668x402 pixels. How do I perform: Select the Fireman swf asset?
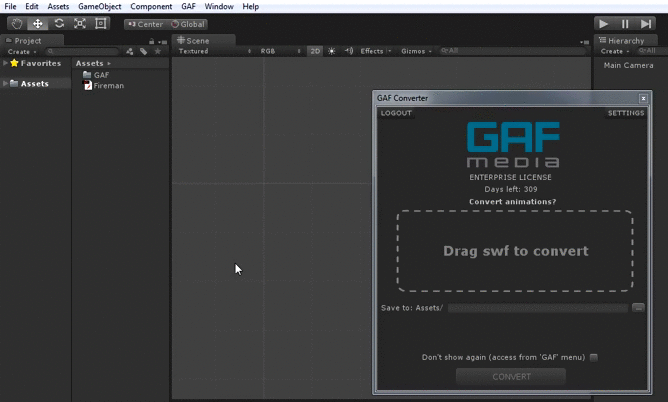104,86
